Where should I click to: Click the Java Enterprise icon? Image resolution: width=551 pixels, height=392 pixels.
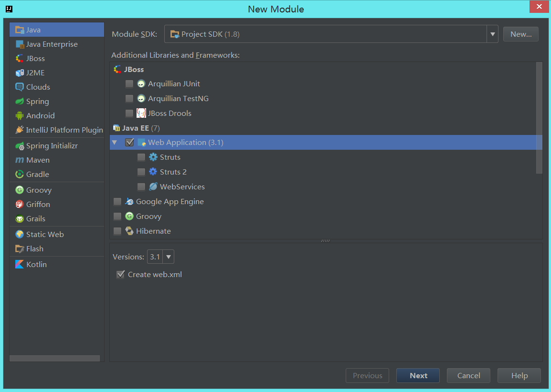(x=20, y=44)
